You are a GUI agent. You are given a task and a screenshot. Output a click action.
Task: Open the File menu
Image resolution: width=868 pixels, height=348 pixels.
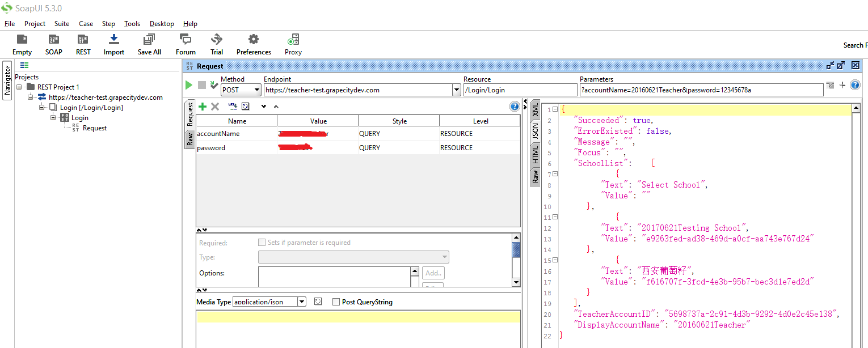point(10,24)
